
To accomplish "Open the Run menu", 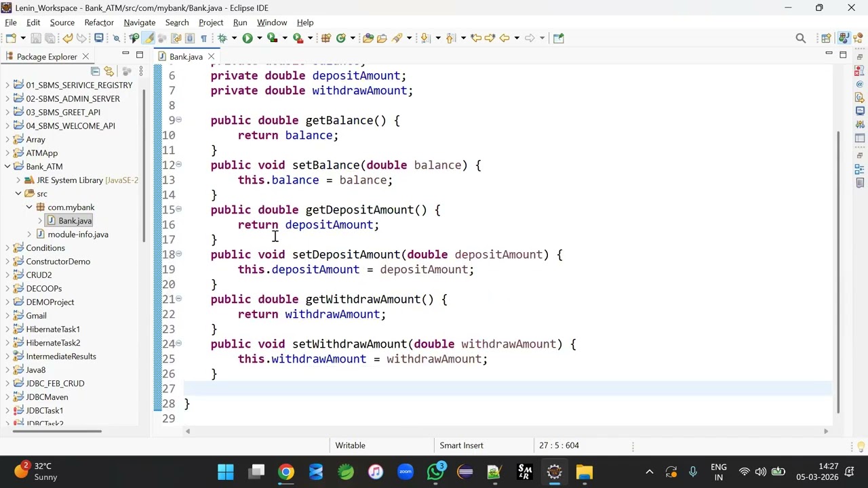I will [240, 22].
